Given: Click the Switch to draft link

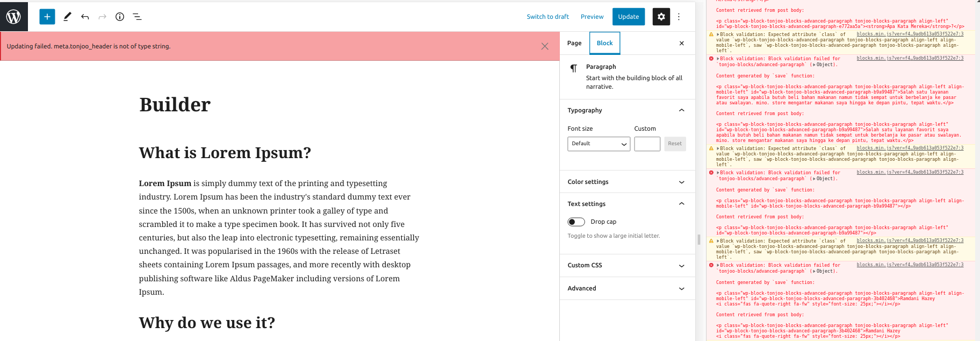Looking at the screenshot, I should tap(547, 17).
